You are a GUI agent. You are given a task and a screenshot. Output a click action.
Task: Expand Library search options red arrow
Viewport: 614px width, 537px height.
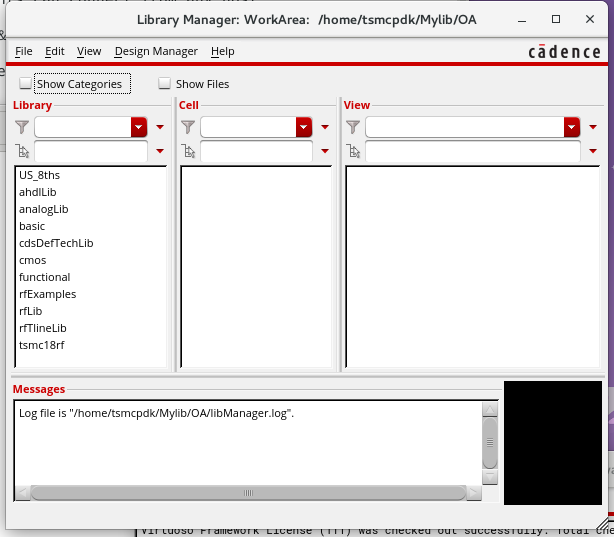pyautogui.click(x=160, y=151)
